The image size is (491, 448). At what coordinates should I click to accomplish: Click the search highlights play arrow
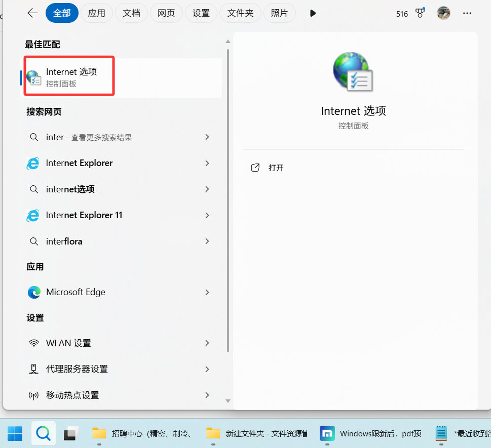(313, 13)
